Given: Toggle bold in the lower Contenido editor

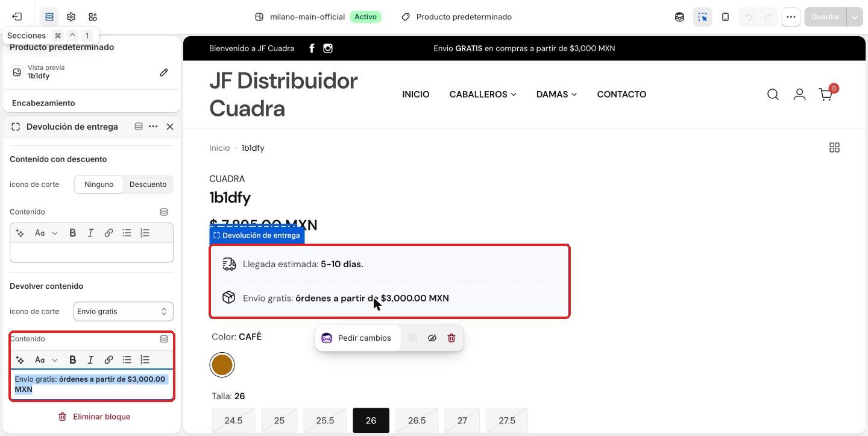Looking at the screenshot, I should pyautogui.click(x=72, y=360).
